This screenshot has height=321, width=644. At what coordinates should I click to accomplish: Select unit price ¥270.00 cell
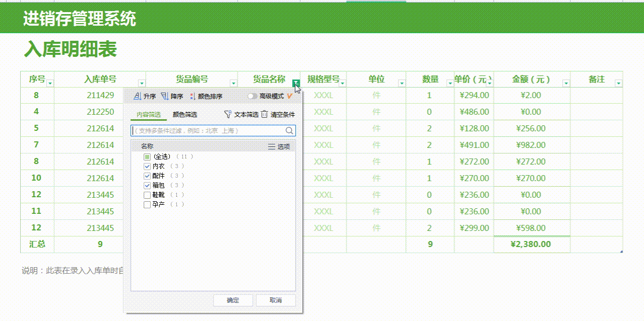point(474,178)
